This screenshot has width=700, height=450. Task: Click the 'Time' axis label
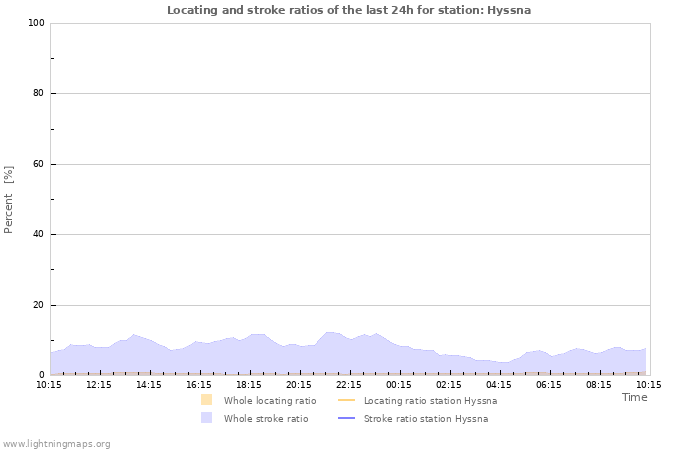click(634, 397)
